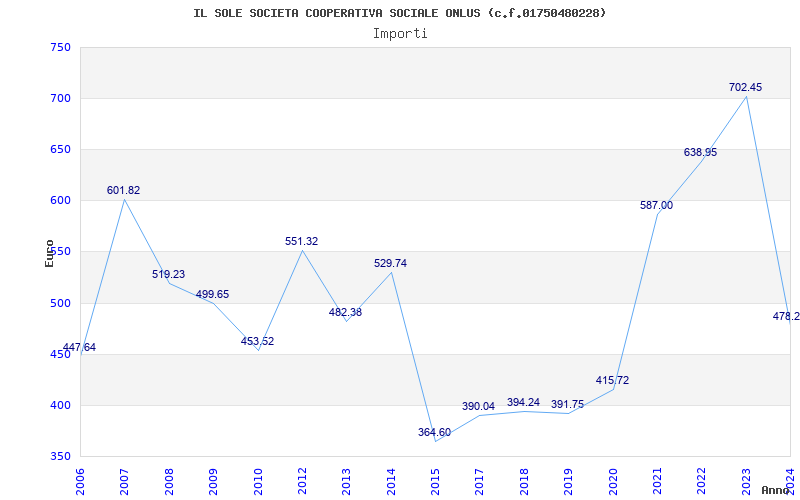Click the 600 y-axis tick label
800x500 pixels.
(60, 201)
